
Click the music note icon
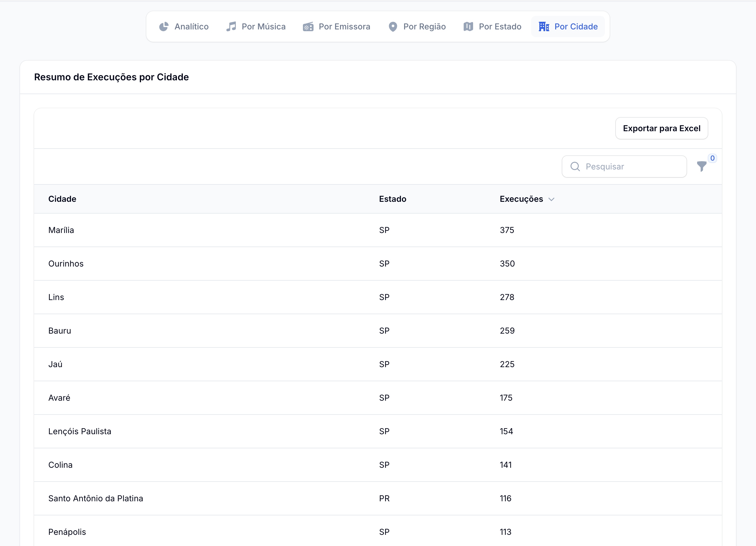pos(231,27)
